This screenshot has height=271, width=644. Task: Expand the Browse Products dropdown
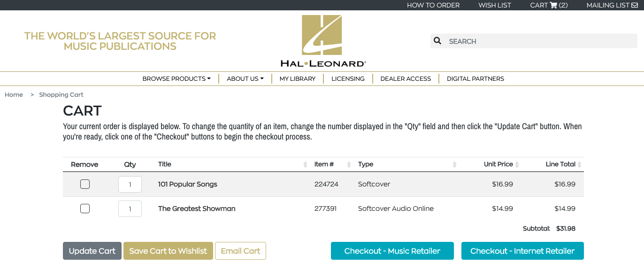[x=176, y=78]
